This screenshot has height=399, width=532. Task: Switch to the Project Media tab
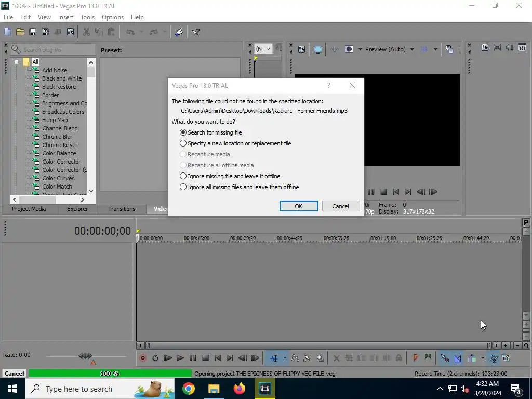(x=29, y=209)
